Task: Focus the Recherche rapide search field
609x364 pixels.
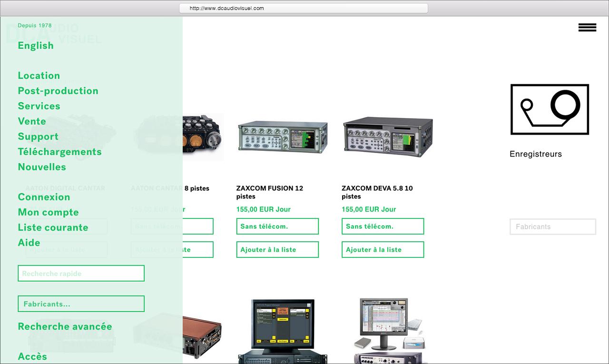Action: (81, 273)
